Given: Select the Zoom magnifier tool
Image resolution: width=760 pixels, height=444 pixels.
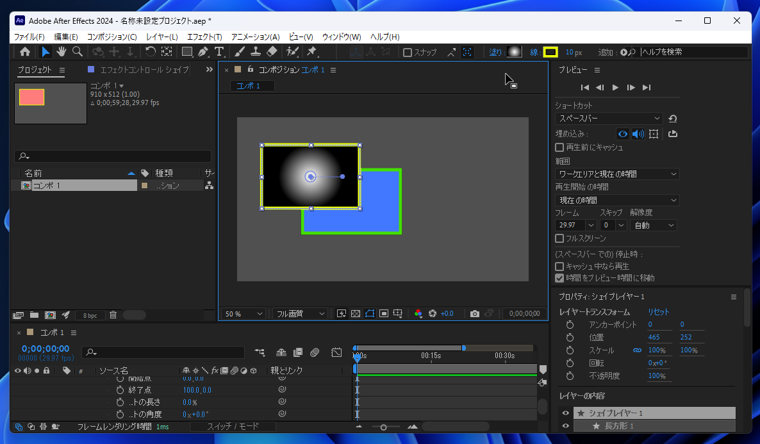Looking at the screenshot, I should pos(77,52).
